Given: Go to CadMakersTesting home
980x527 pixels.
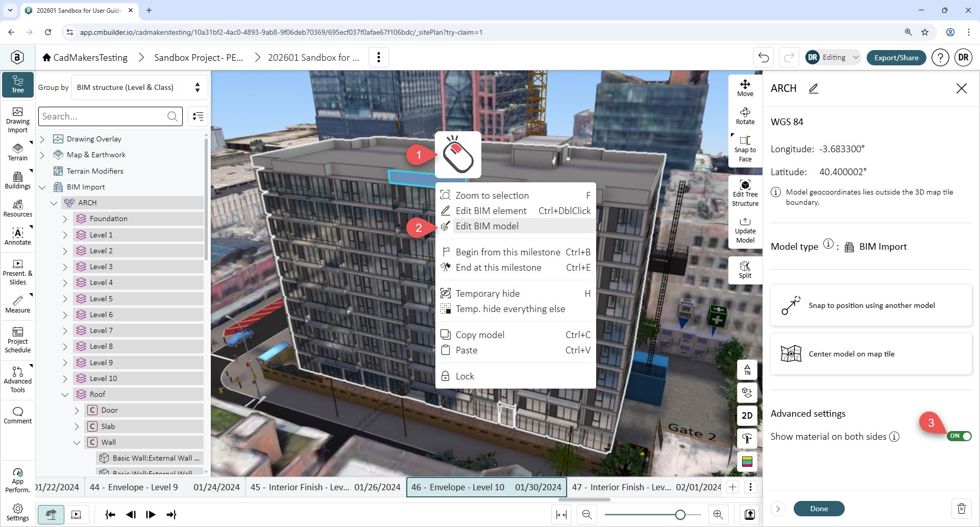Looking at the screenshot, I should (85, 57).
